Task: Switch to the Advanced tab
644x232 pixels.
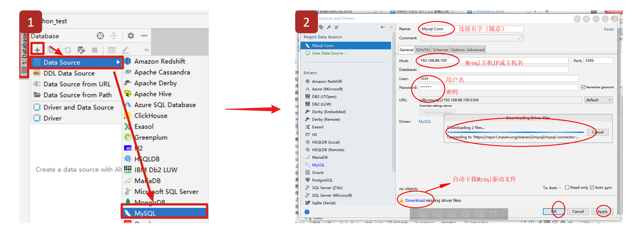Action: point(476,50)
